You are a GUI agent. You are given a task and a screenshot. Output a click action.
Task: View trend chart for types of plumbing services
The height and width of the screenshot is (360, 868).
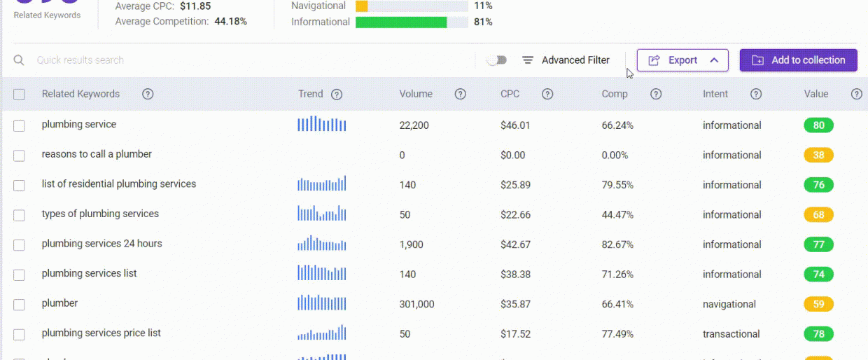pos(322,213)
